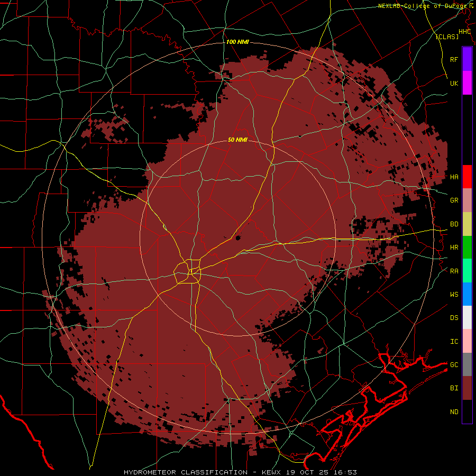The width and height of the screenshot is (476, 476).
Task: Click the "GR" legend label
Action: tap(454, 200)
